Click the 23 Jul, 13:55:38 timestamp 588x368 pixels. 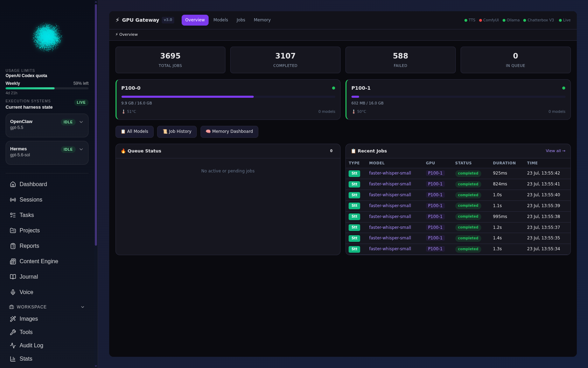click(544, 217)
